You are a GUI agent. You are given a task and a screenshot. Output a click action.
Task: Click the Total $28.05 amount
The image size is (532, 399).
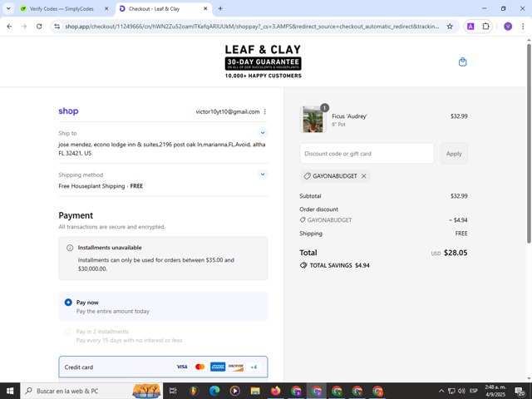point(456,253)
